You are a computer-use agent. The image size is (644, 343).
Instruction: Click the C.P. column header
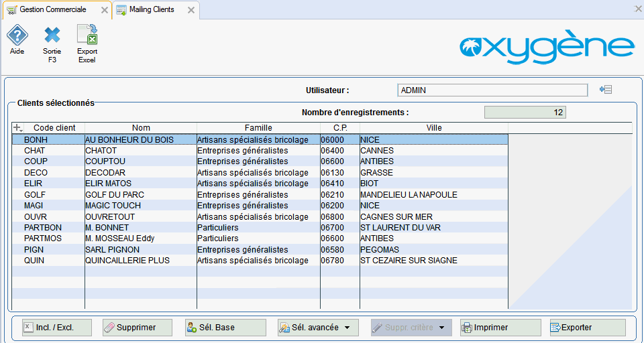pos(340,128)
